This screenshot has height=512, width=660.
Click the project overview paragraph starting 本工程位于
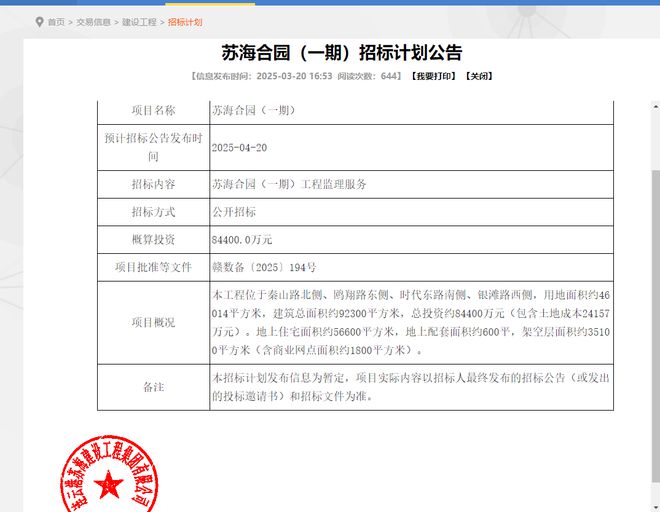[x=411, y=323]
